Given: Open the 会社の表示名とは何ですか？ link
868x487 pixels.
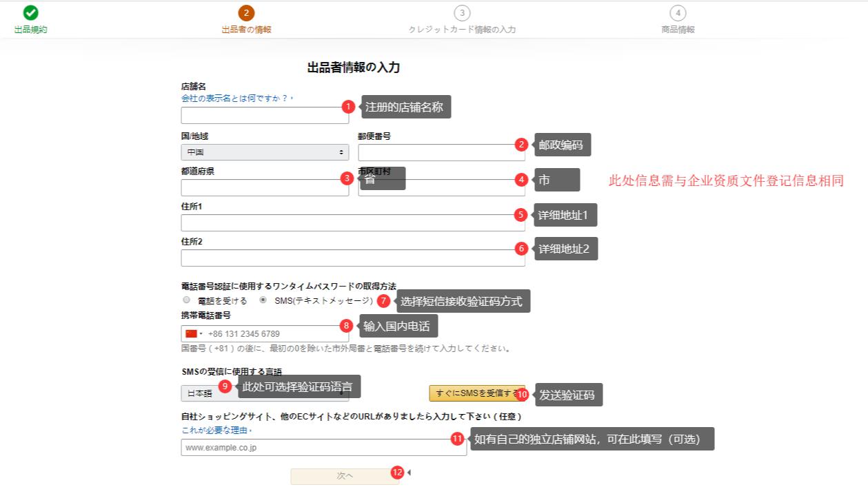Looking at the screenshot, I should pos(237,99).
